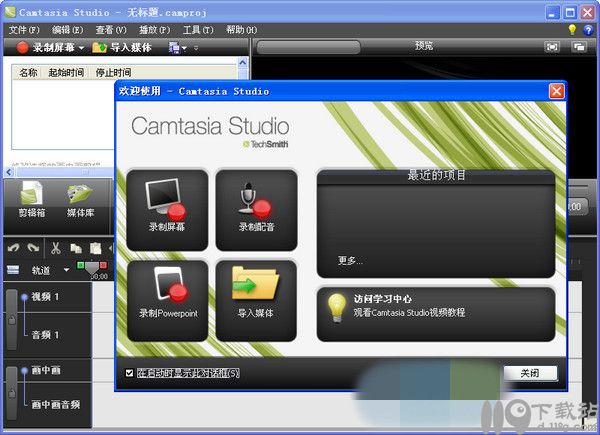Click the red record button in main toolbar
The image size is (600, 435).
coord(23,47)
